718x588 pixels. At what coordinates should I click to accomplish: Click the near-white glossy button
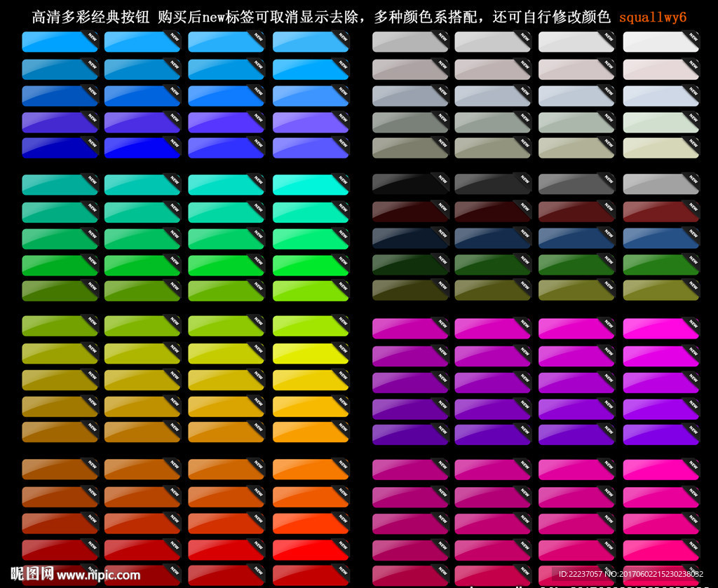[x=661, y=41]
